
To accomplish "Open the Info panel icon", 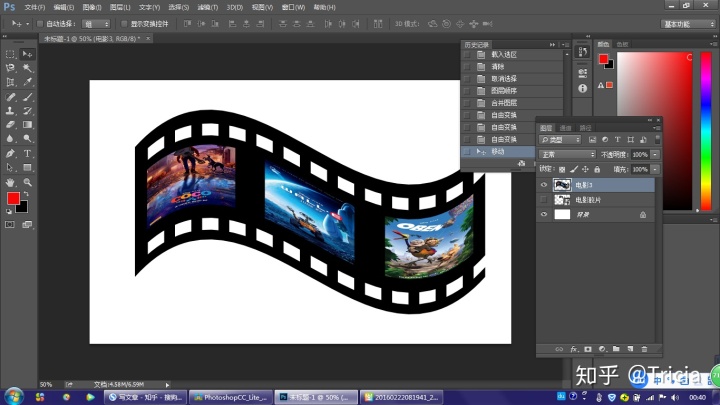I will 583,88.
